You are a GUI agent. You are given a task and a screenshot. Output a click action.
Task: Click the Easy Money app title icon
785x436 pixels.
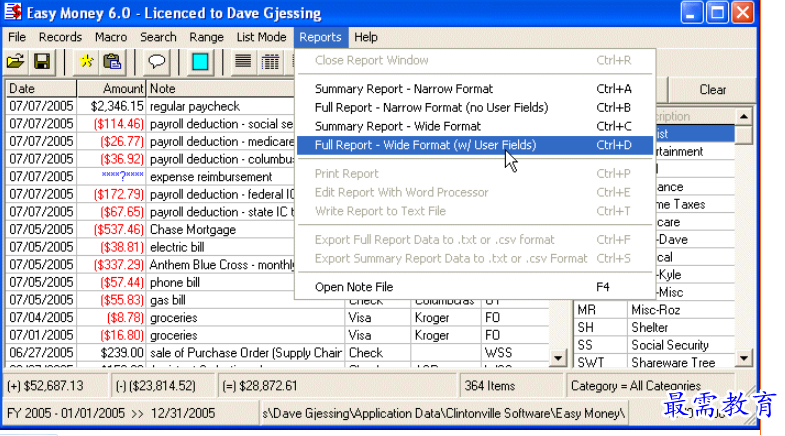pos(13,12)
